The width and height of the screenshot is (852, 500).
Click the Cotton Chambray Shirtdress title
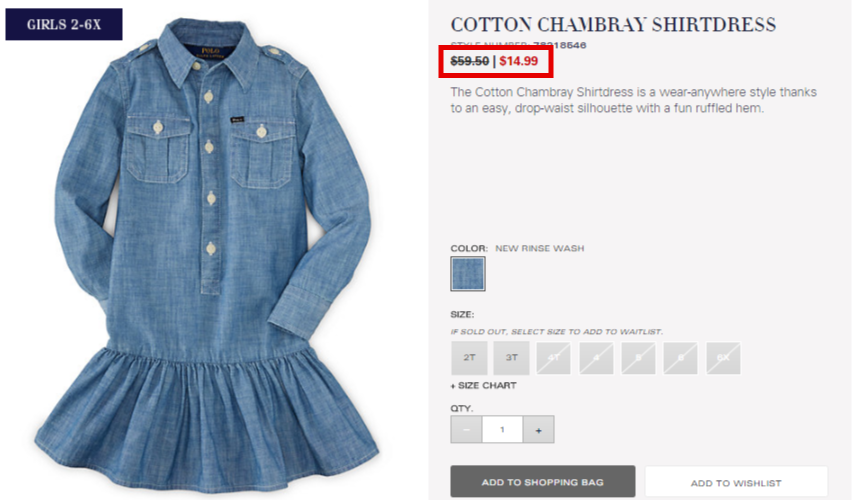click(x=613, y=24)
